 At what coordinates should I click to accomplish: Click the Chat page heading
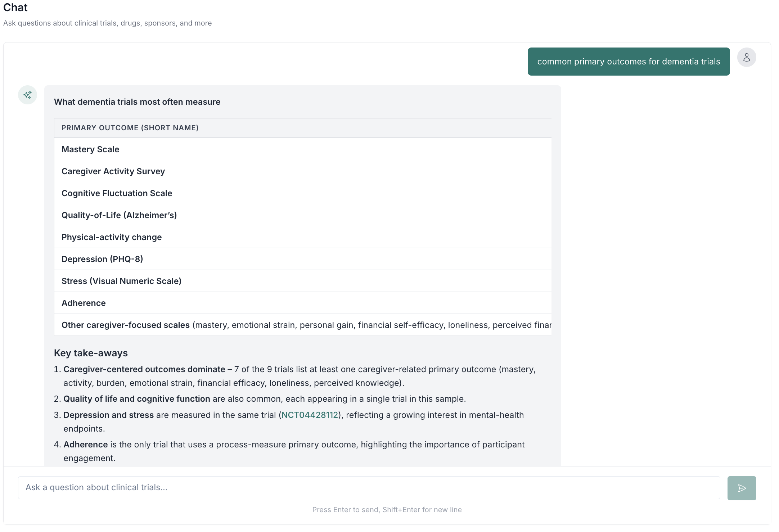coord(15,7)
